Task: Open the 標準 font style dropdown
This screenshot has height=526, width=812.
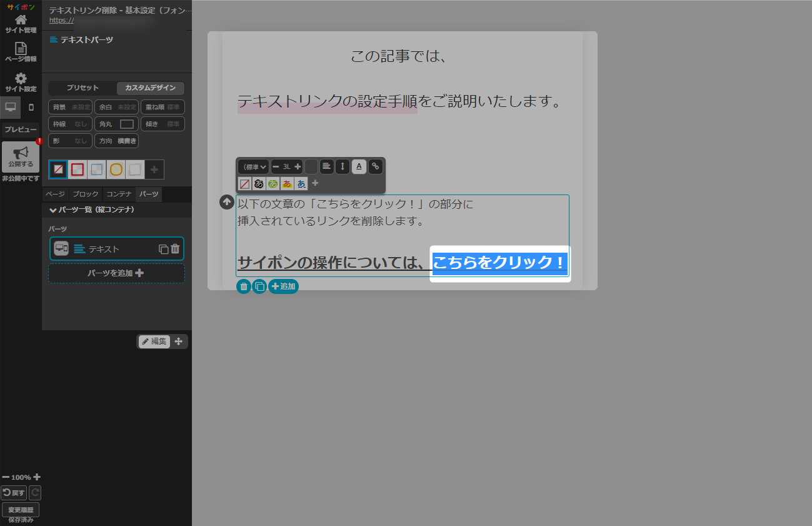Action: [x=254, y=167]
